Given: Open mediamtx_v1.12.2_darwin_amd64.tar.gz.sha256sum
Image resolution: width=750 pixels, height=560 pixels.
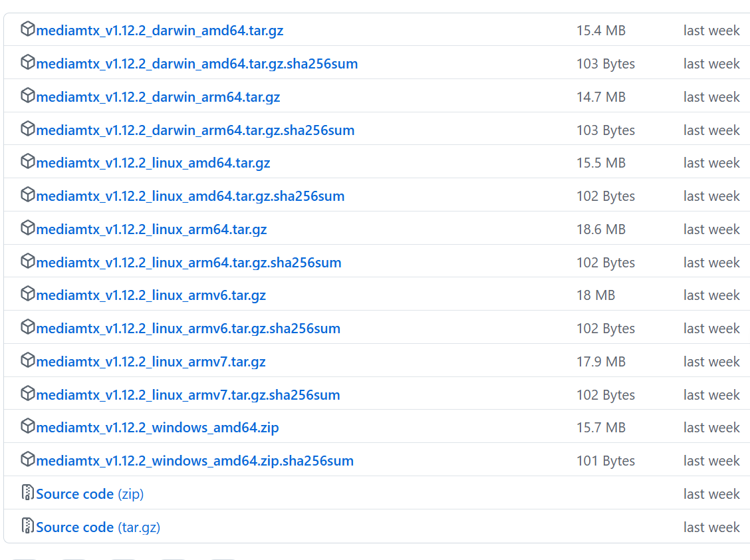Looking at the screenshot, I should point(197,63).
